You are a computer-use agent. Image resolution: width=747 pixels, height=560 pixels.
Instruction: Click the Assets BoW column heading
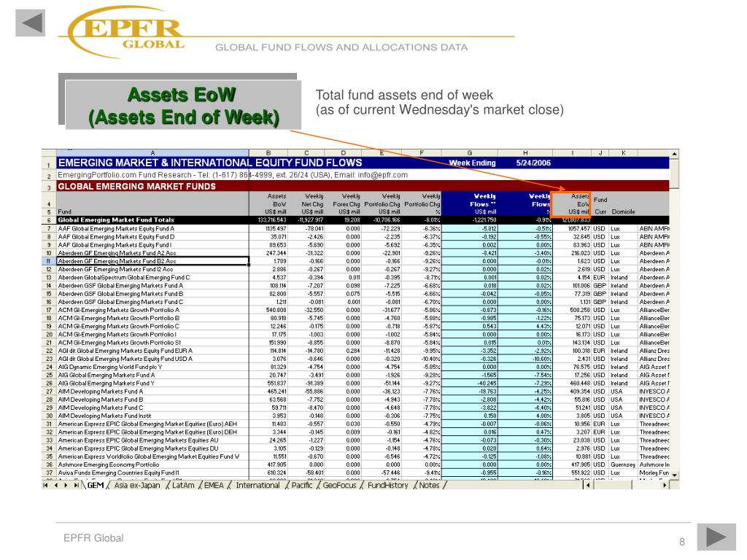[x=275, y=204]
